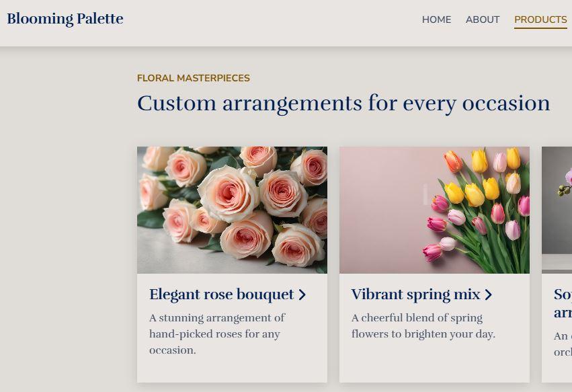Click the cheerful spring flowers description text
572x392 pixels.
423,326
